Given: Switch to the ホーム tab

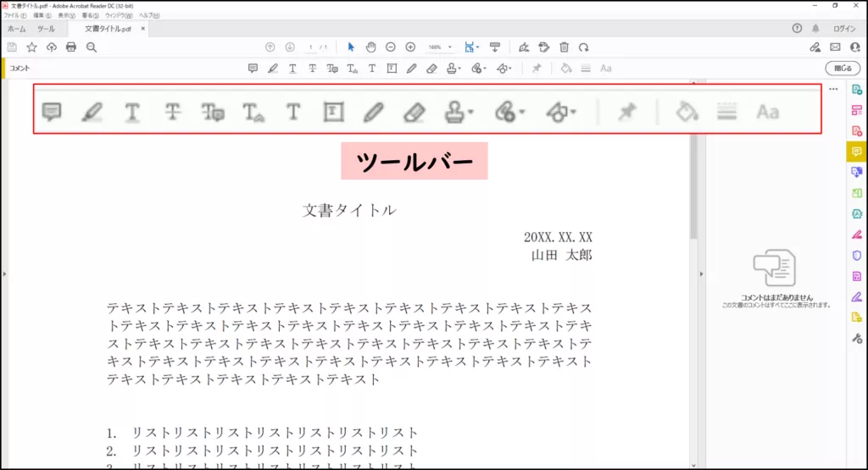Looking at the screenshot, I should (x=17, y=28).
